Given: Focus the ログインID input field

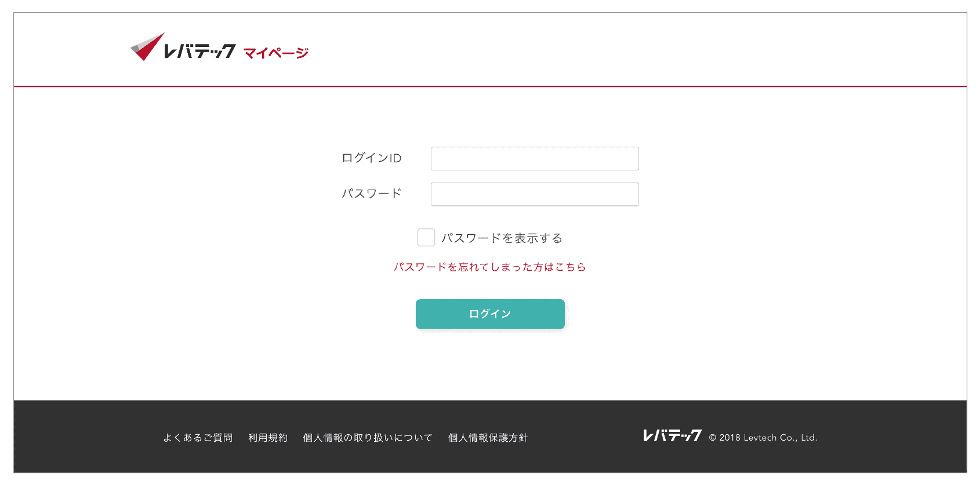Looking at the screenshot, I should click(x=535, y=158).
